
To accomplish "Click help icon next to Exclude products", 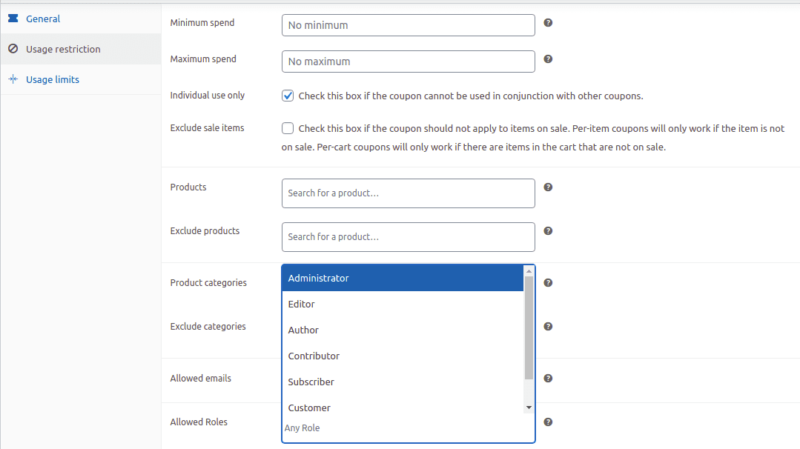I will point(548,231).
